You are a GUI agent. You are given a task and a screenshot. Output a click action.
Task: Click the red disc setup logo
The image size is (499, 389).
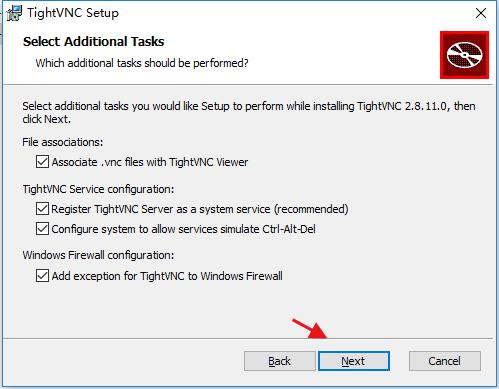(x=464, y=55)
